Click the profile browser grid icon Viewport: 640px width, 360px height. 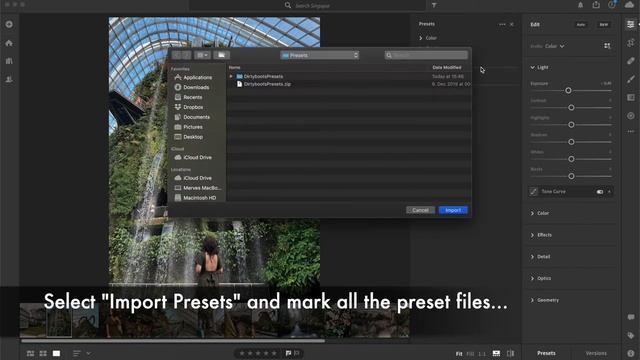coord(607,46)
